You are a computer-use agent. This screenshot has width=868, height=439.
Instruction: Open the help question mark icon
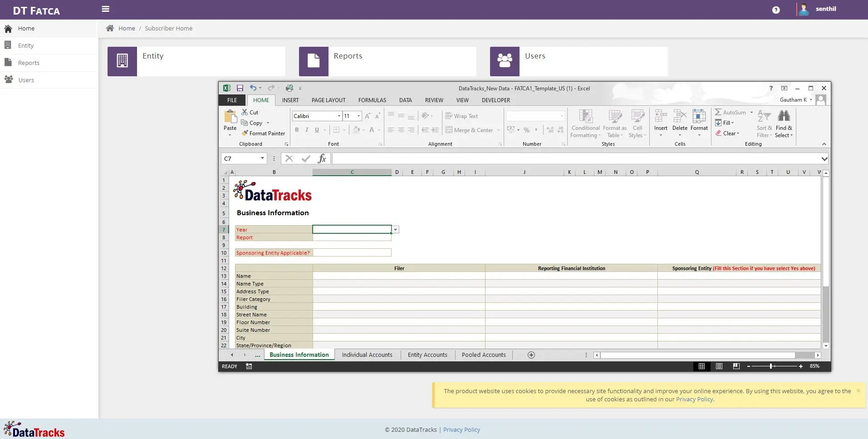(x=776, y=10)
